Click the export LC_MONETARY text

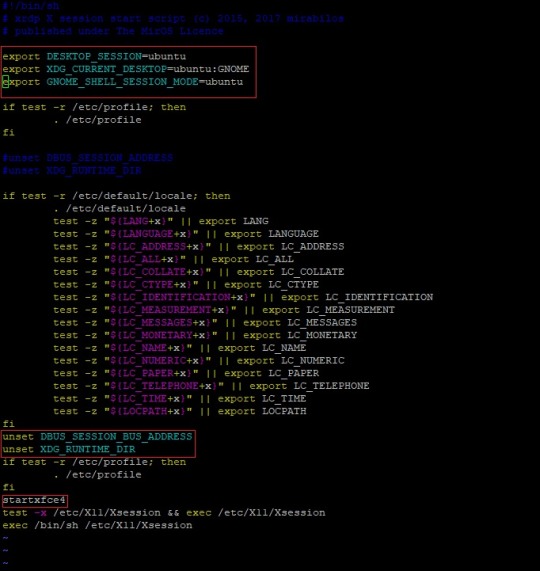[300, 335]
